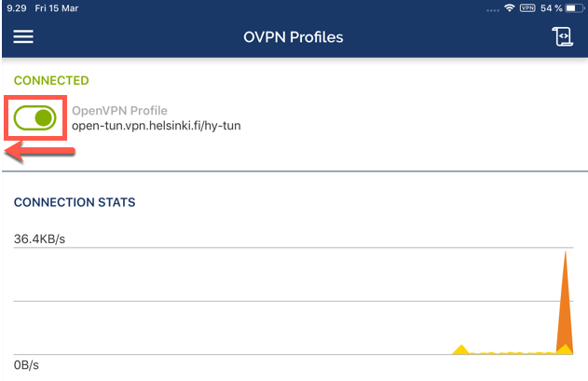The height and width of the screenshot is (381, 588).
Task: Select the open-tun.vpn.helsinki.fi/hy-tun profile
Action: pyautogui.click(x=156, y=126)
